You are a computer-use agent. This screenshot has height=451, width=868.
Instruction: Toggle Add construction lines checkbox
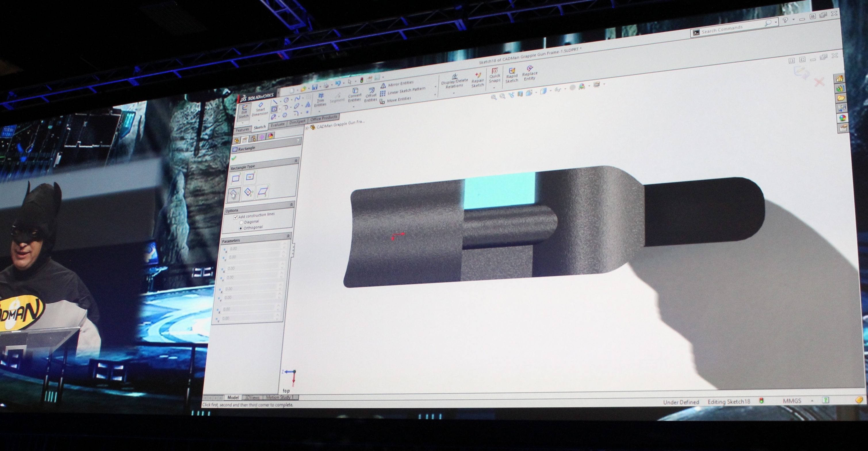tap(235, 217)
